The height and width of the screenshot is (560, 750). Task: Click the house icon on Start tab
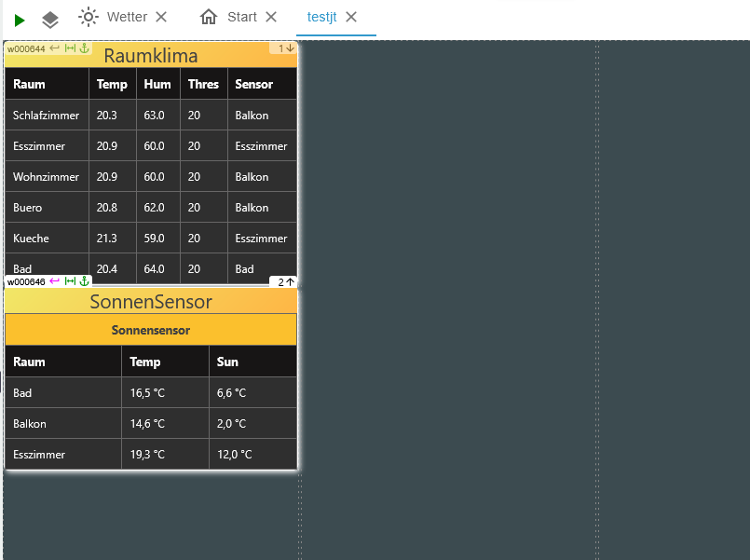coord(209,17)
